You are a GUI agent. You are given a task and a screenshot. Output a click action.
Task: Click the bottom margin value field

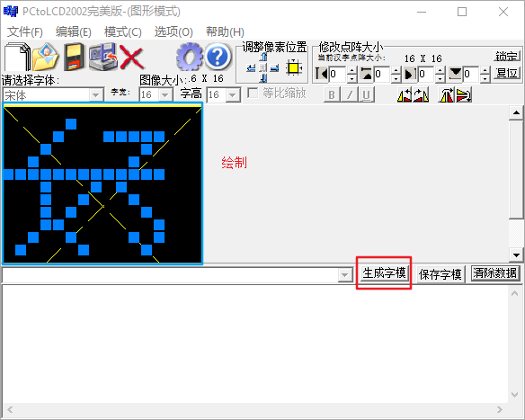pyautogui.click(x=471, y=74)
